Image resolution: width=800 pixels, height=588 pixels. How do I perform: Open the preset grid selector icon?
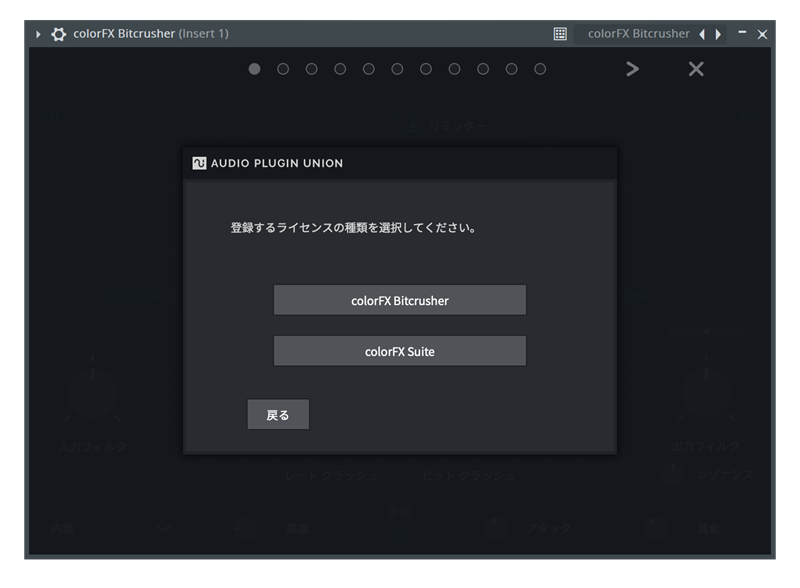click(560, 34)
